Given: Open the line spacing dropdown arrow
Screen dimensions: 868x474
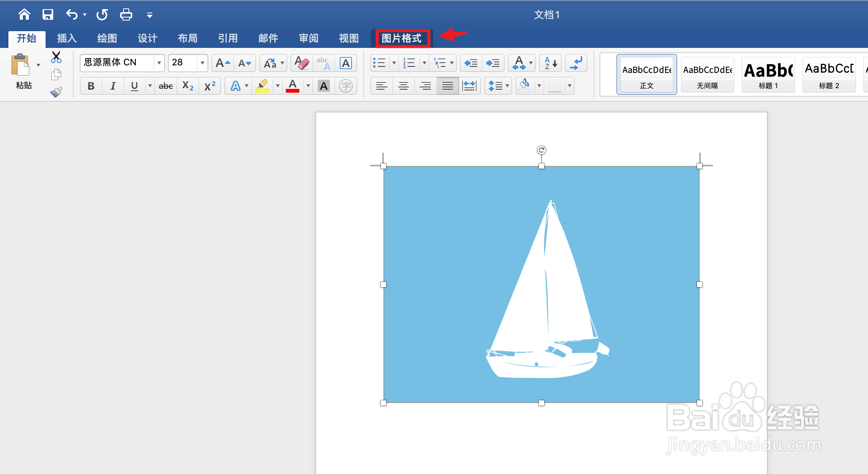Looking at the screenshot, I should 507,86.
